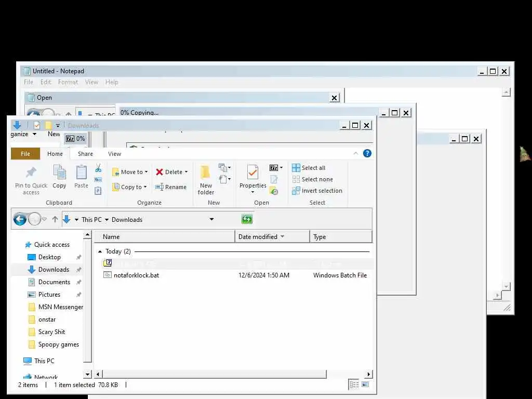
Task: Click This PC in the address breadcrumb
Action: pyautogui.click(x=91, y=220)
